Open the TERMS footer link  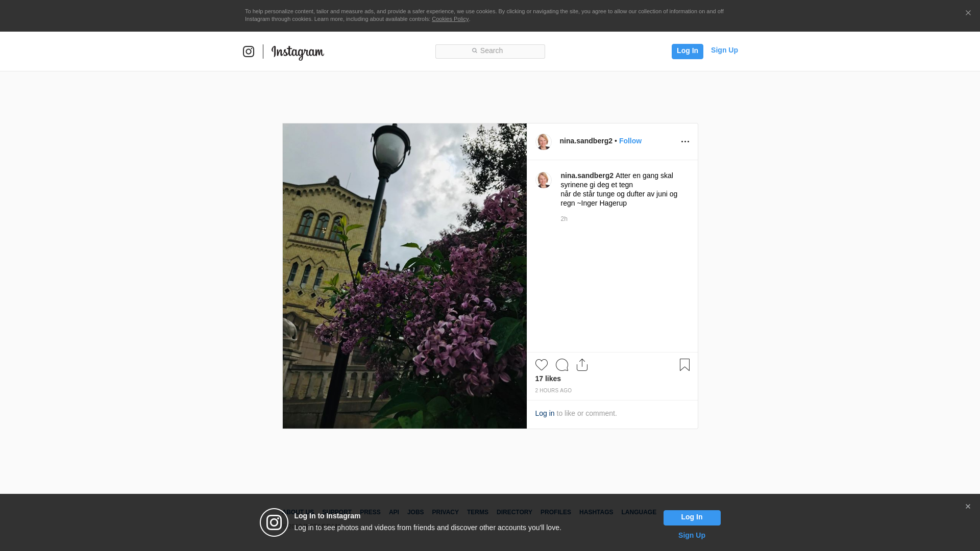point(478,512)
